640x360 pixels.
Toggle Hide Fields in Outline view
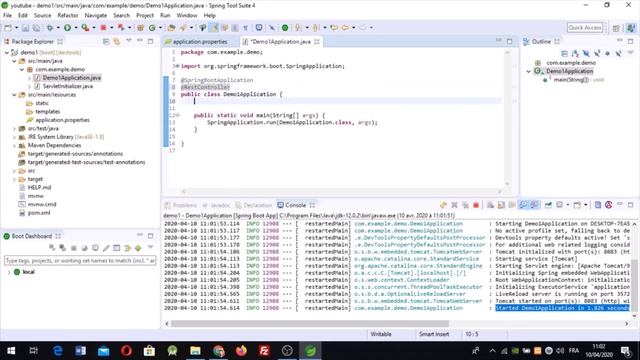pyautogui.click(x=586, y=53)
